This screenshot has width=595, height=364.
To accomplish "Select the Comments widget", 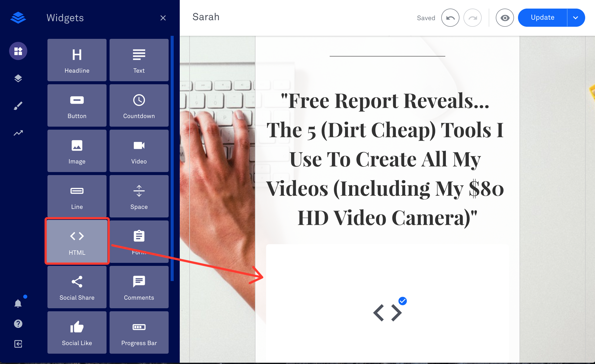I will tap(139, 287).
